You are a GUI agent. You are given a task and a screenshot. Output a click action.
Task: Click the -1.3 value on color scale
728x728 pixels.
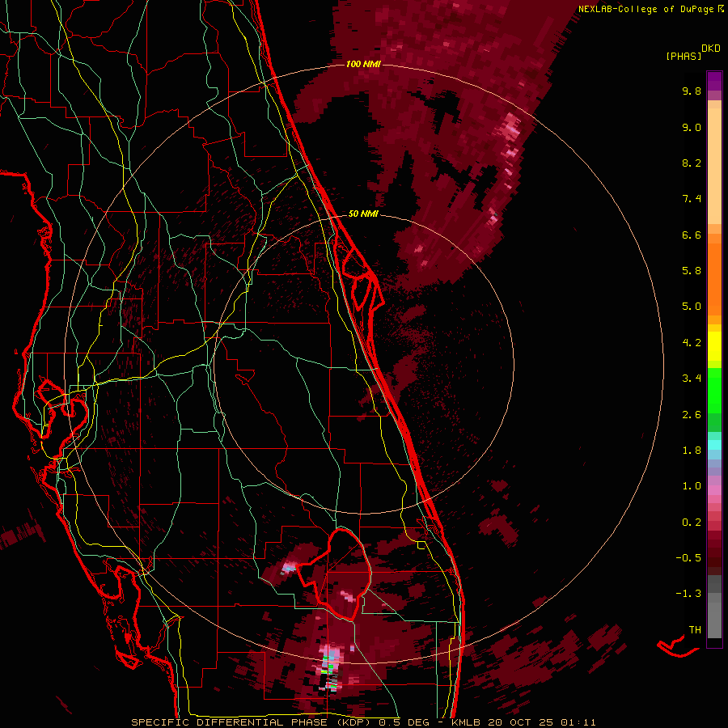tap(688, 594)
